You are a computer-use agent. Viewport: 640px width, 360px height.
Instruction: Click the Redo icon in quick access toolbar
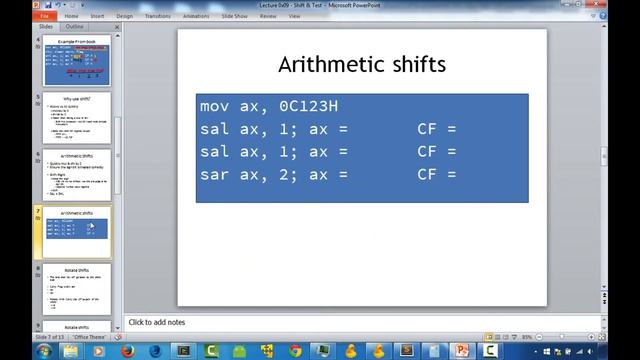coord(73,5)
